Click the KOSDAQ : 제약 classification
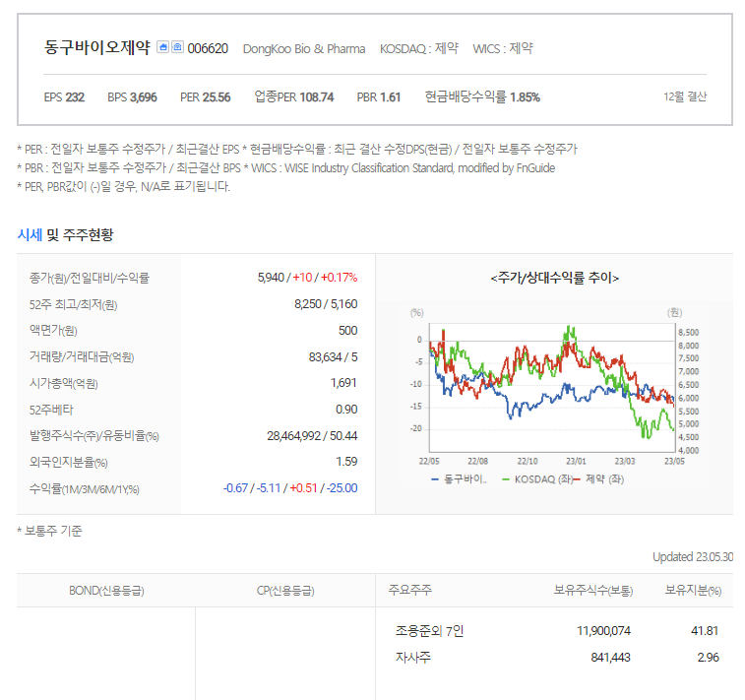Screen dimensions: 745x700 pos(419,48)
